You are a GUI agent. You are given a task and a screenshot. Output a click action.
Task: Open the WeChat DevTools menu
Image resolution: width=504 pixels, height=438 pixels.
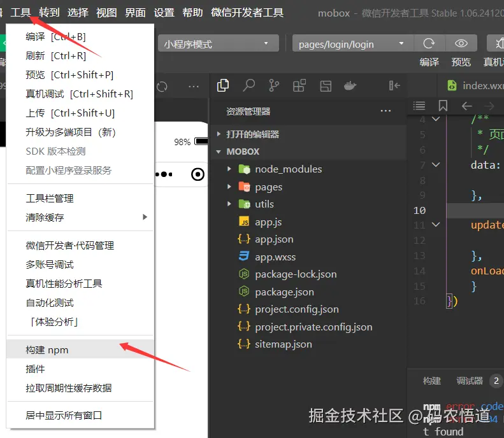tap(247, 13)
